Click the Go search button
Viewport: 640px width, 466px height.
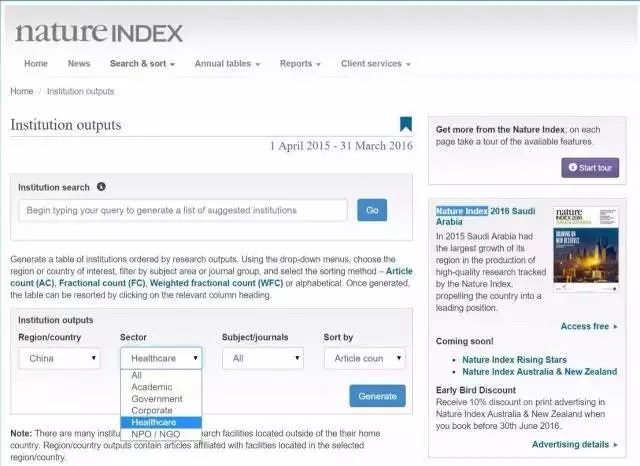(x=372, y=210)
